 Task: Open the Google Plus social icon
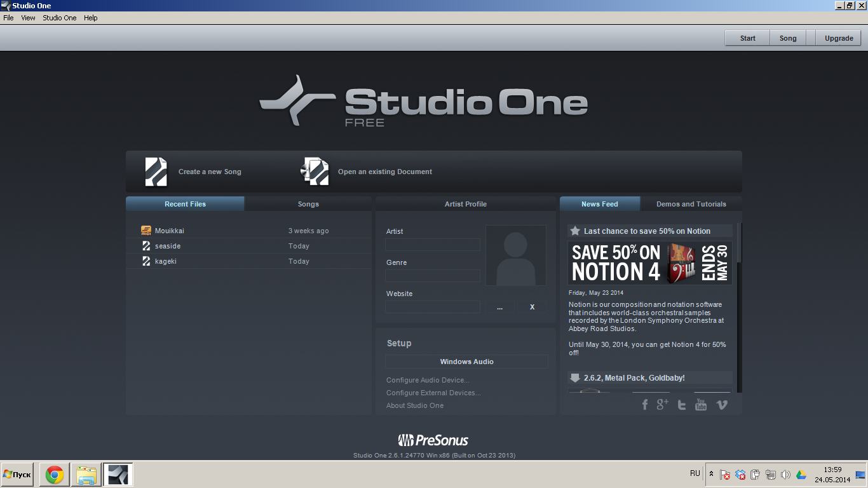[x=663, y=404]
